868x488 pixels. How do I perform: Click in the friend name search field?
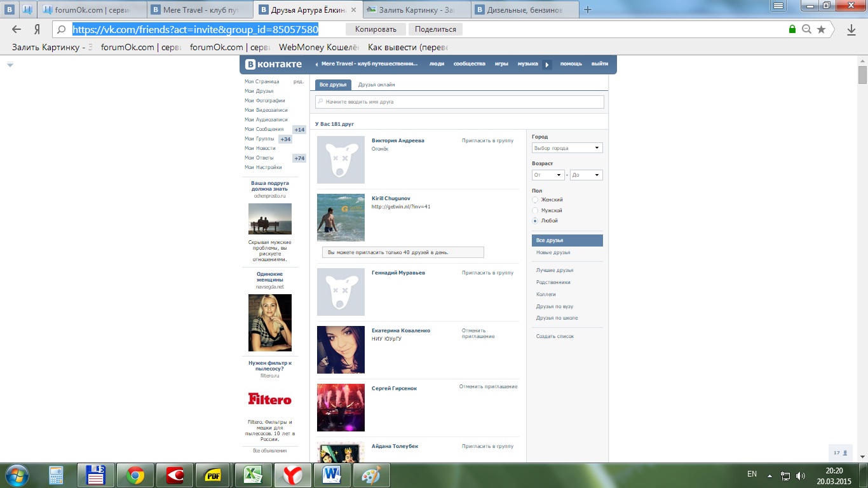[x=459, y=102]
